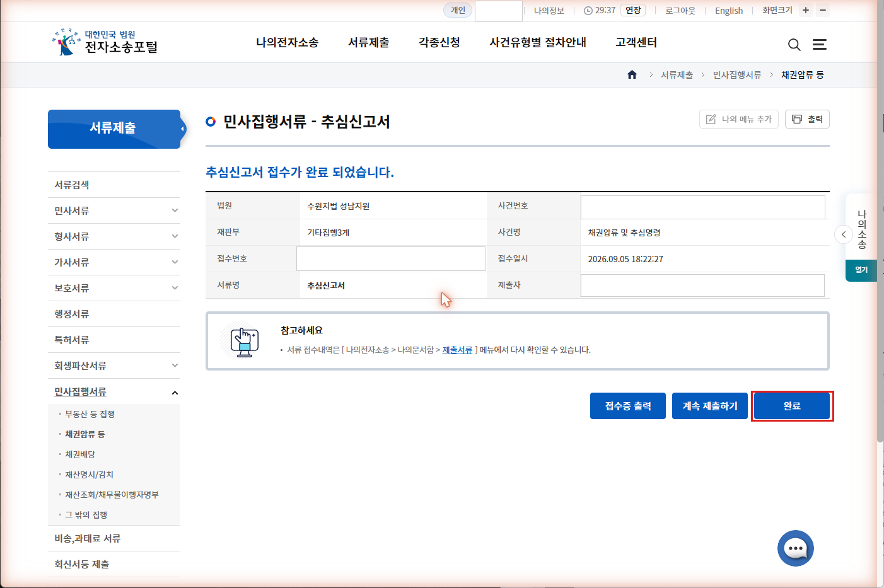Image resolution: width=884 pixels, height=588 pixels.
Task: Follow the 제출서류 hyperlink
Action: (457, 350)
